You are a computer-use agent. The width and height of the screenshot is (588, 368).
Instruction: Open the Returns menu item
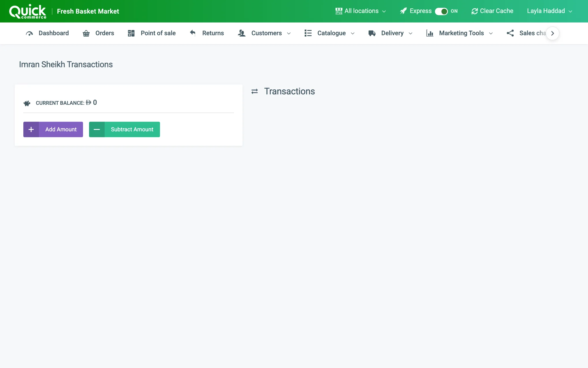pyautogui.click(x=213, y=33)
